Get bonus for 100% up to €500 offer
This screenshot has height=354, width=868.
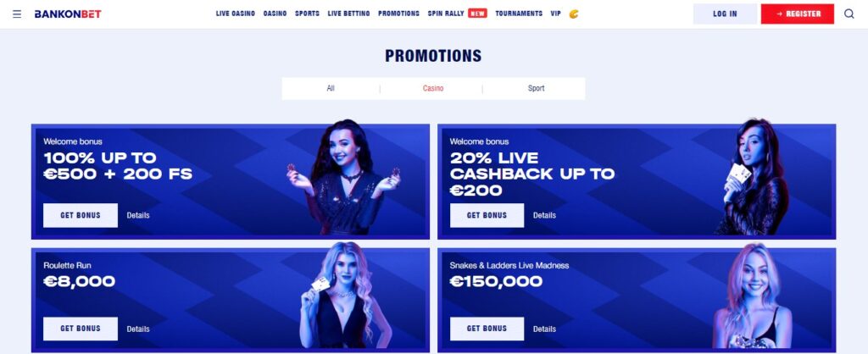click(81, 215)
